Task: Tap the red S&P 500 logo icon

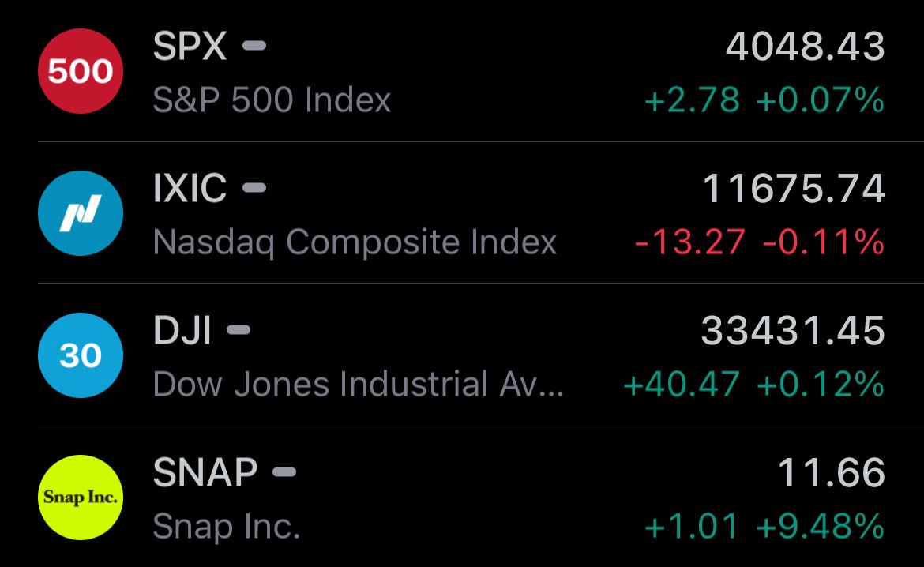Action: [80, 71]
